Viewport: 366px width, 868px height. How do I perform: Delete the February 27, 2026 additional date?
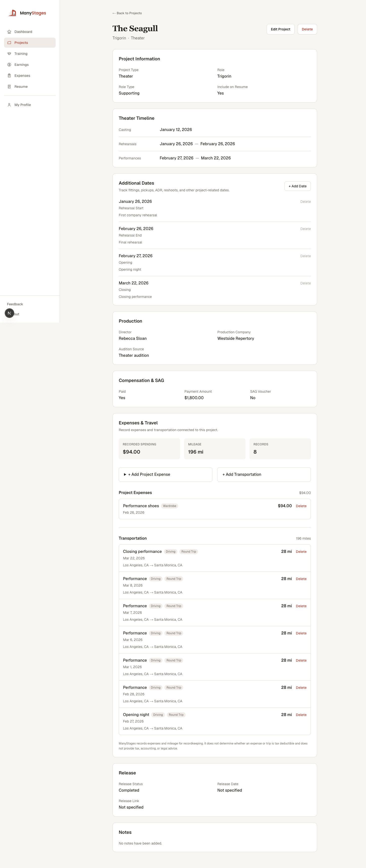tap(305, 256)
